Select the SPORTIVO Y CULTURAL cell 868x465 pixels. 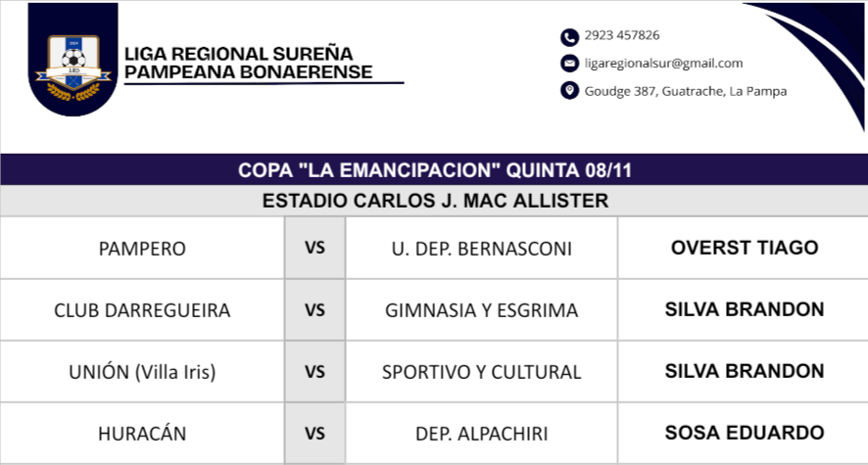481,372
